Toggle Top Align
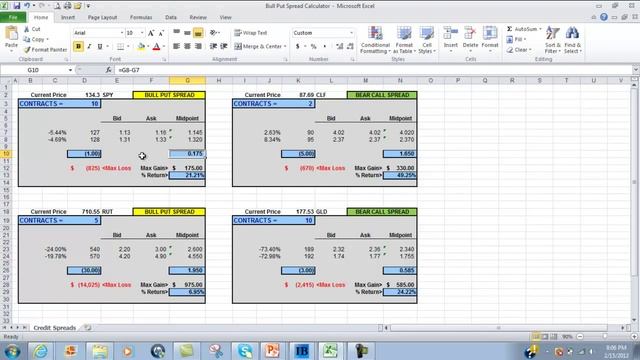Screen dimensions: 640x360 (176, 33)
